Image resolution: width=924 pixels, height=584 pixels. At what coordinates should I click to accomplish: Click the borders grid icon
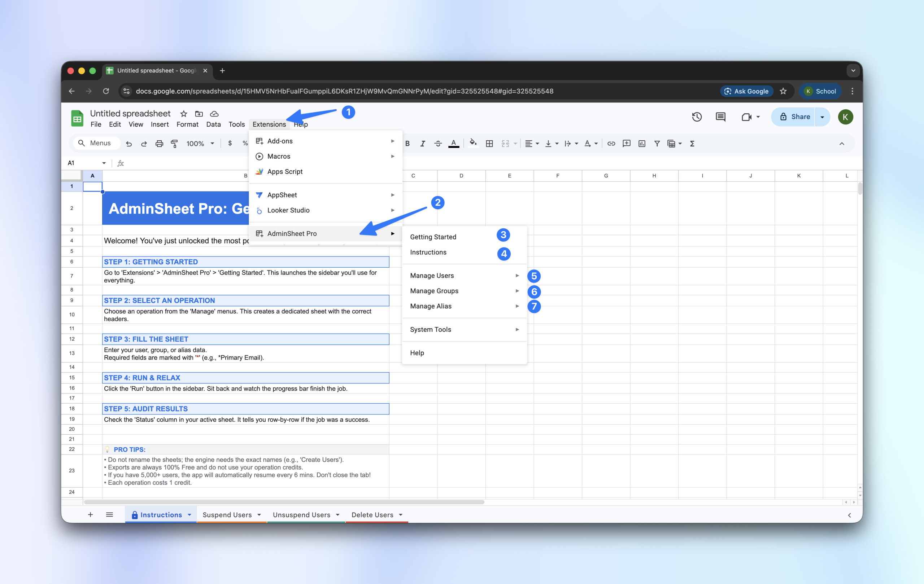pos(489,144)
